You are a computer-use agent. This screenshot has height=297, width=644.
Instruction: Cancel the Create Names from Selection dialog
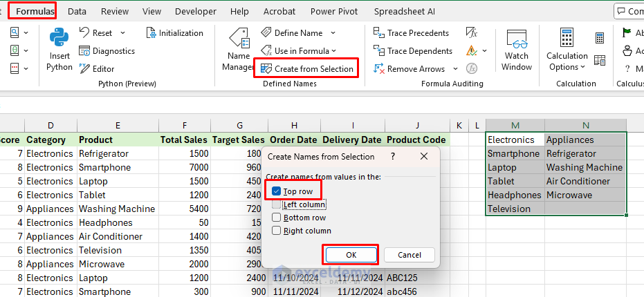tap(410, 255)
